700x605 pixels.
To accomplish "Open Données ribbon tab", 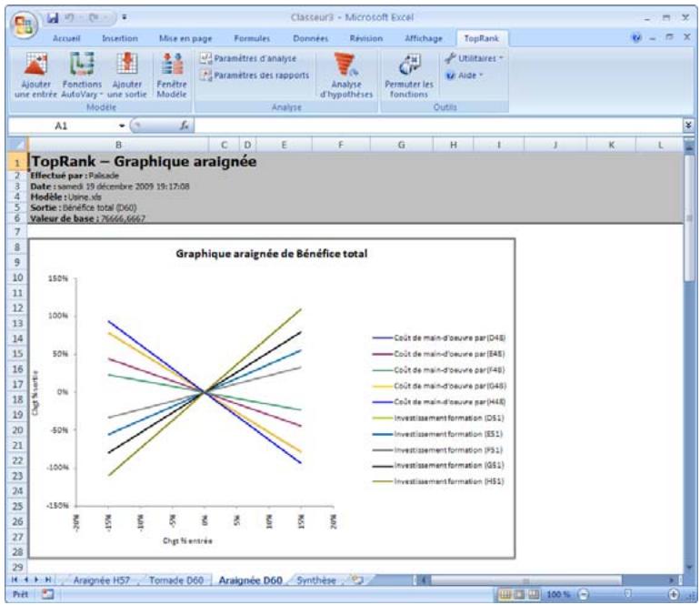I will tap(311, 38).
